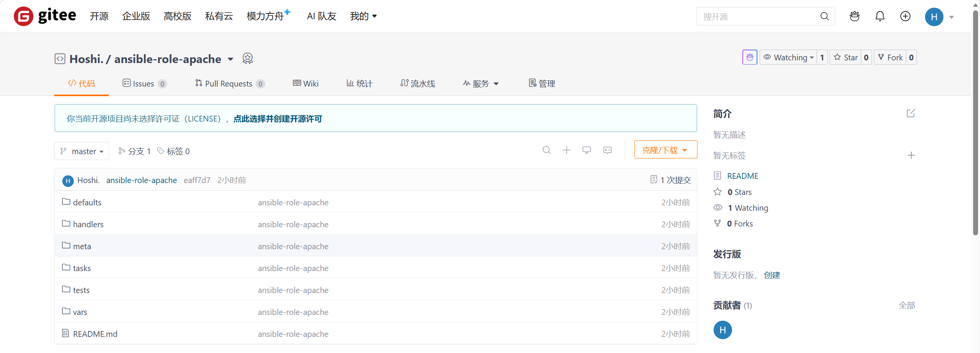Screen dimensions: 980x353
Task: Edit the 简介 description with pencil icon
Action: [910, 113]
